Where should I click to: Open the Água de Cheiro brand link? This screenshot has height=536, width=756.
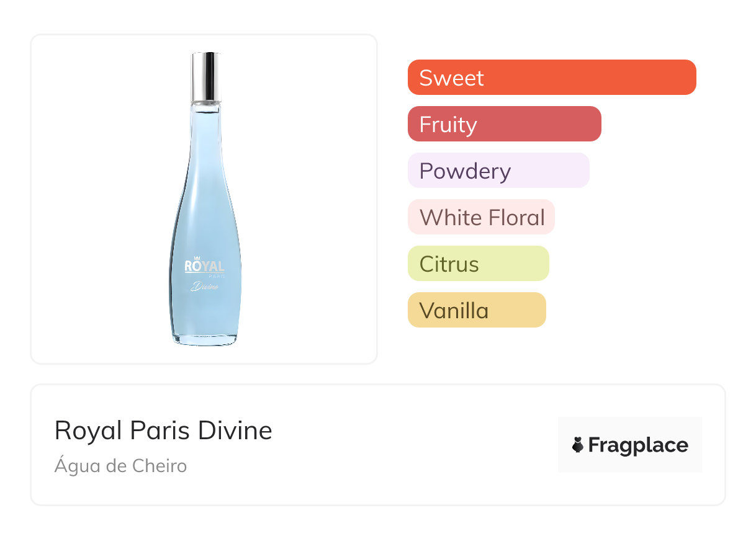pyautogui.click(x=120, y=466)
